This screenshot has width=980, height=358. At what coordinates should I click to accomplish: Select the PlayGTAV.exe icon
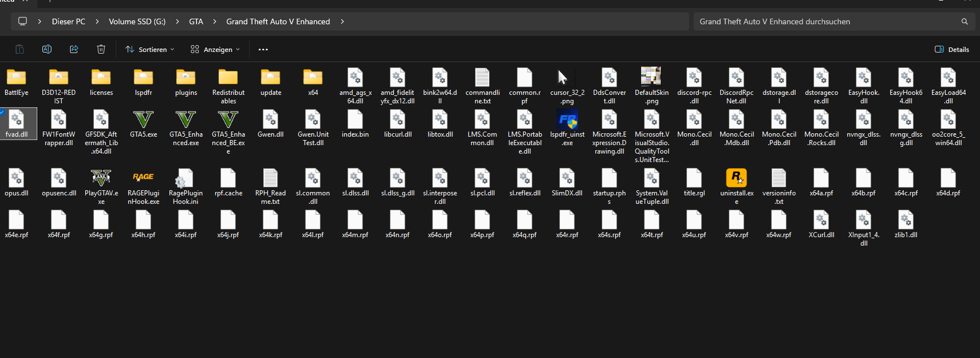pyautogui.click(x=101, y=178)
